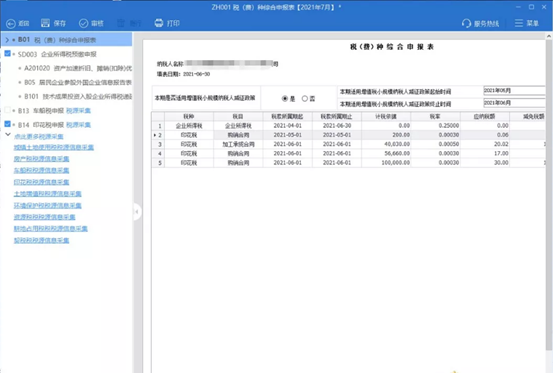The image size is (553, 373).
Task: Click the 点此更多税源采集 link
Action: tap(39, 136)
